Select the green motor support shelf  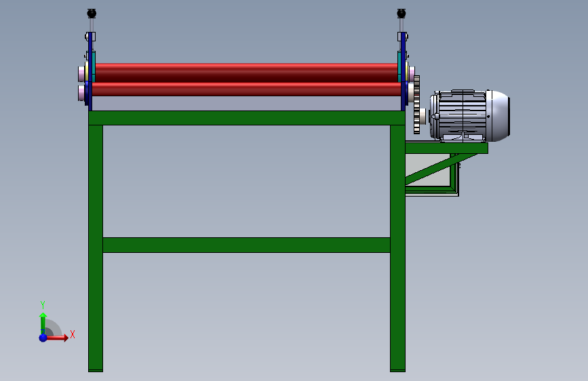[447, 148]
